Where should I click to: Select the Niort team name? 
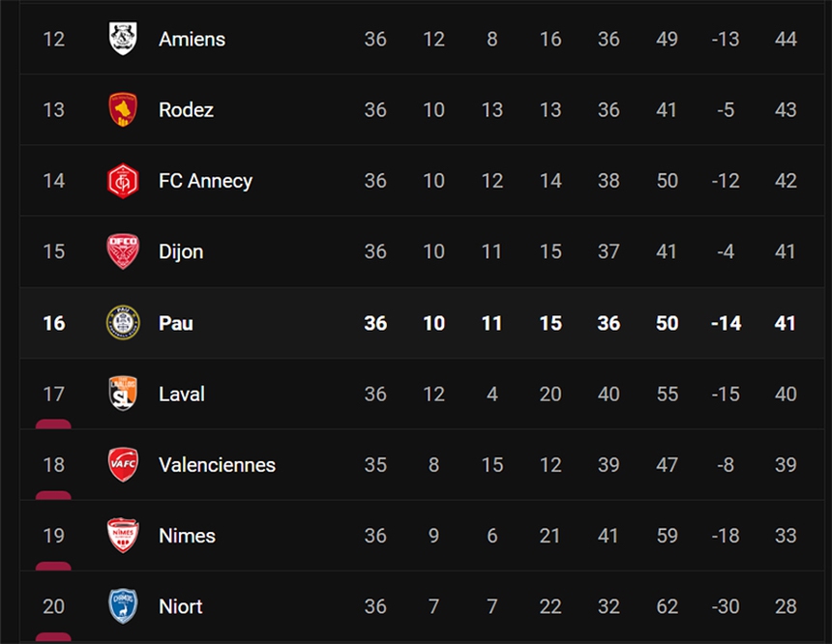coord(181,606)
